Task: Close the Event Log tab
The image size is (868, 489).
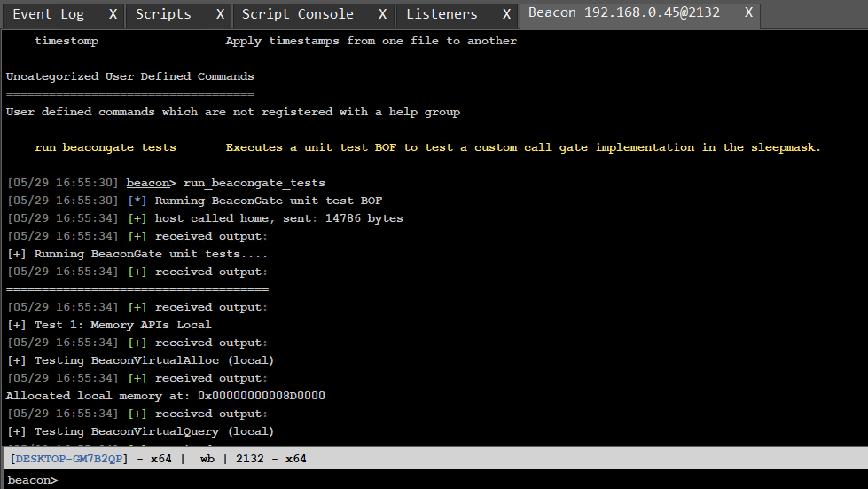Action: click(x=113, y=14)
